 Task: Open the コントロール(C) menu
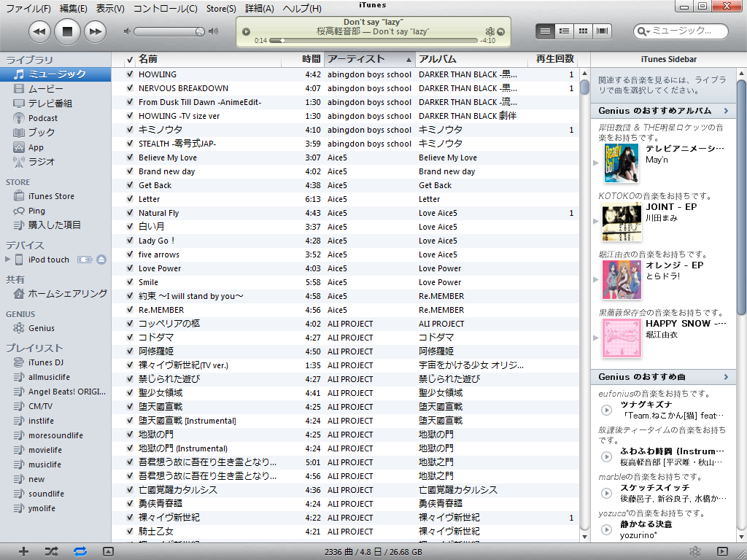click(x=165, y=9)
